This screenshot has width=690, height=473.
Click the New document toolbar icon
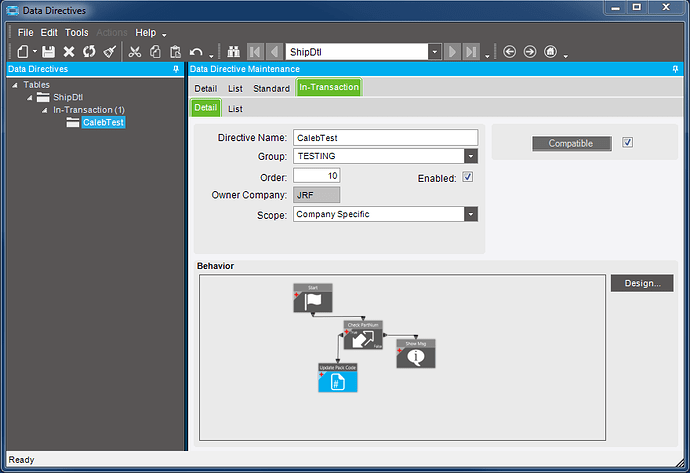pos(22,52)
